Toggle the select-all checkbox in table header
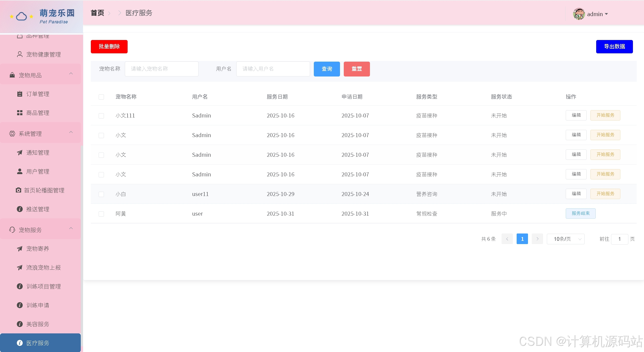The image size is (644, 352). [x=101, y=97]
